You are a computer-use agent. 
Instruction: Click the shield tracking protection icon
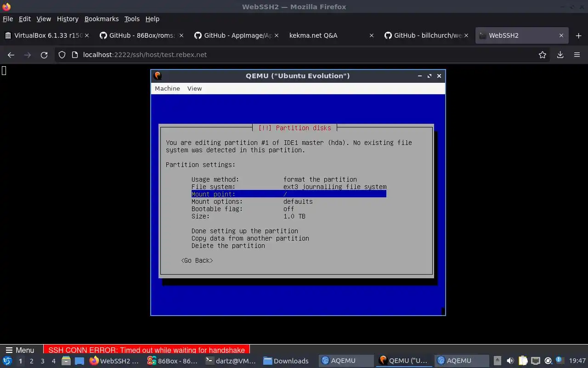point(62,55)
